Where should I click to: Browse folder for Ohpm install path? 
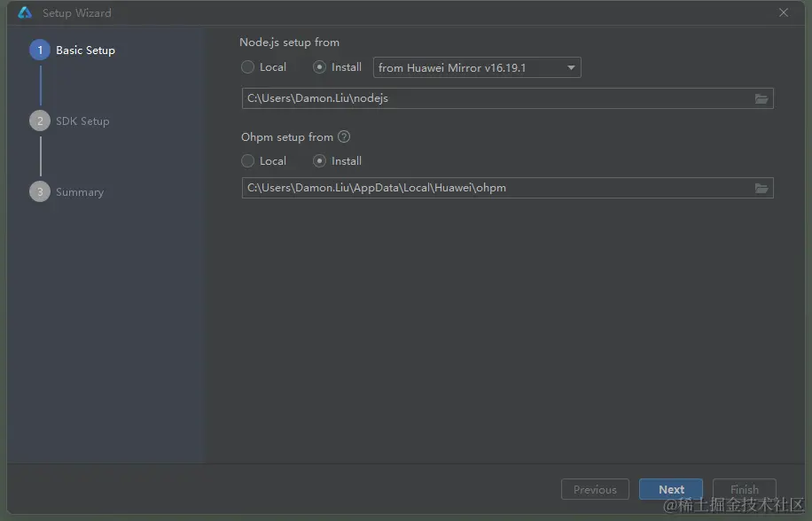(x=761, y=188)
